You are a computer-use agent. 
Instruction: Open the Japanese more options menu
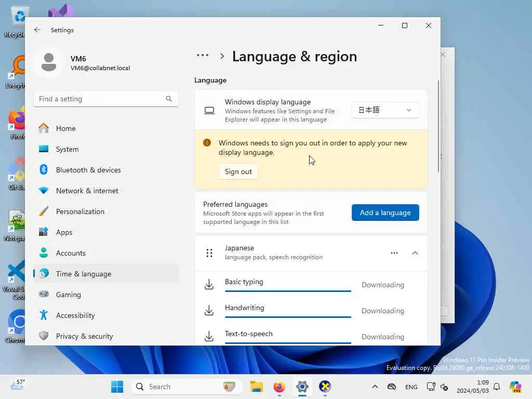tap(394, 253)
